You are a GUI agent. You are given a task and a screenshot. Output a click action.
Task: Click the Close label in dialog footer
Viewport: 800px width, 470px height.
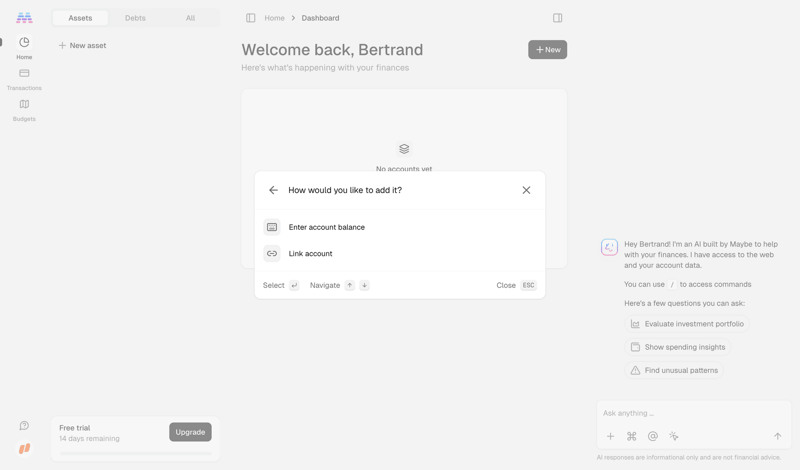tap(506, 285)
